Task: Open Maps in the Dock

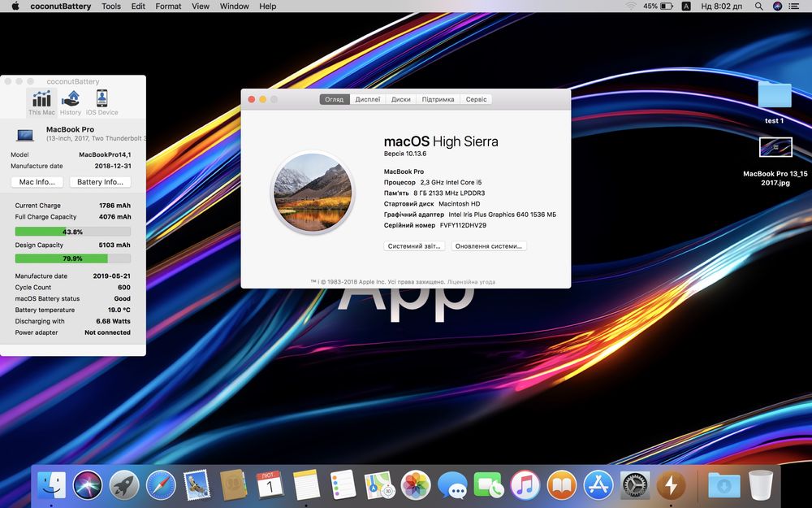Action: [379, 486]
